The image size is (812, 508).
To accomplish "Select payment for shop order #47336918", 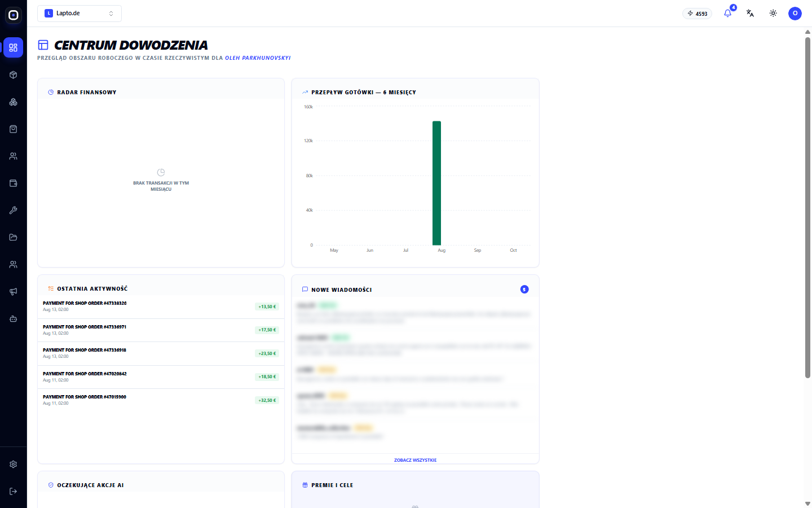I will 161,353.
